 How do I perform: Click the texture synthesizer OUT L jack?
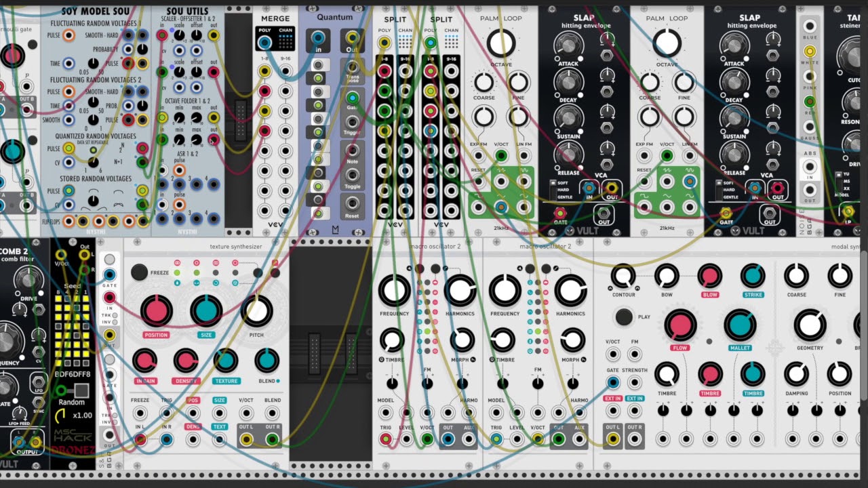[x=247, y=439]
